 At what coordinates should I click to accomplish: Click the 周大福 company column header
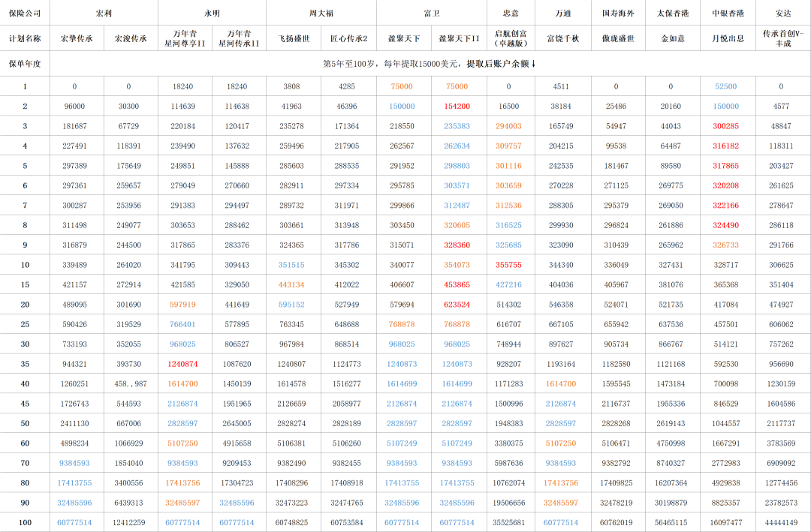click(x=321, y=14)
